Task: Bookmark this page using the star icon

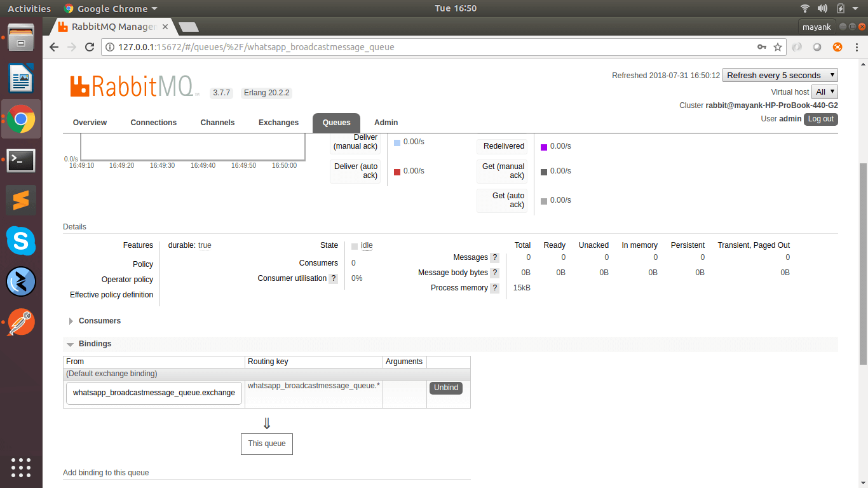Action: 778,47
